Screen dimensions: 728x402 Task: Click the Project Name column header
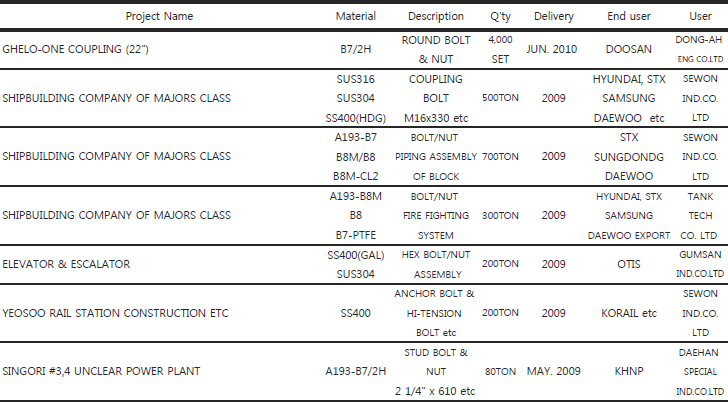point(159,16)
